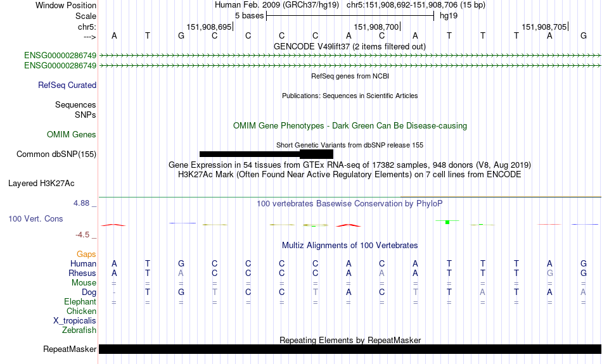The height and width of the screenshot is (364, 602).
Task: Click the 5 bases scale bar label
Action: tap(249, 16)
